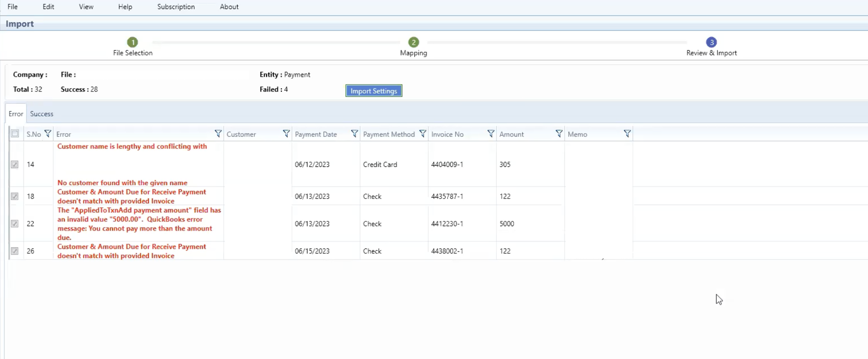Go back to step 2 Mapping

pos(413,42)
